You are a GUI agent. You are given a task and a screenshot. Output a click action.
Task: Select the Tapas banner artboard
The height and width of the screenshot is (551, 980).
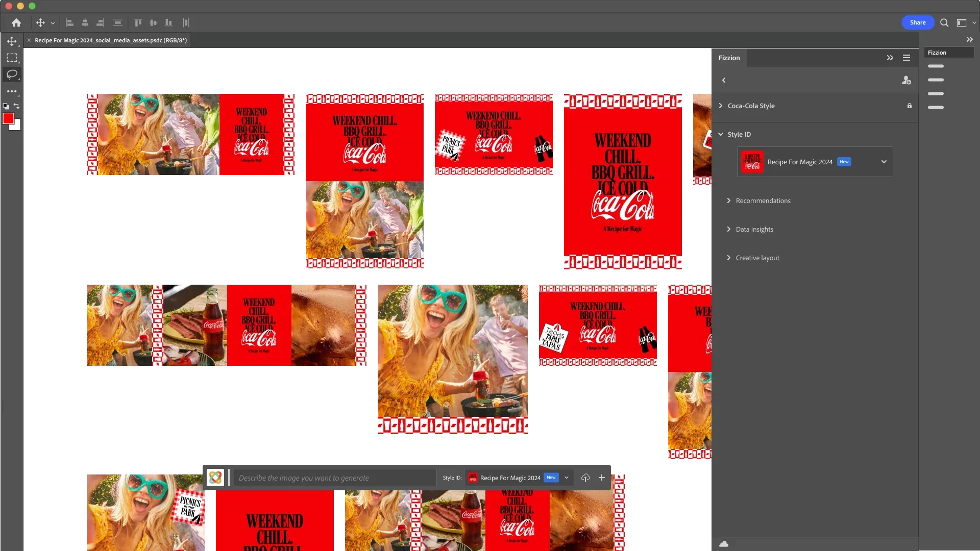point(598,325)
